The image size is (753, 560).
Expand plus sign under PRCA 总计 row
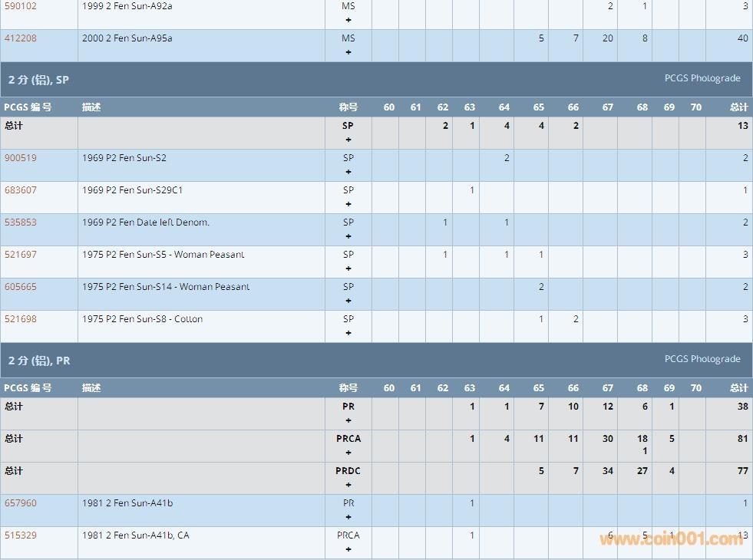pos(348,453)
